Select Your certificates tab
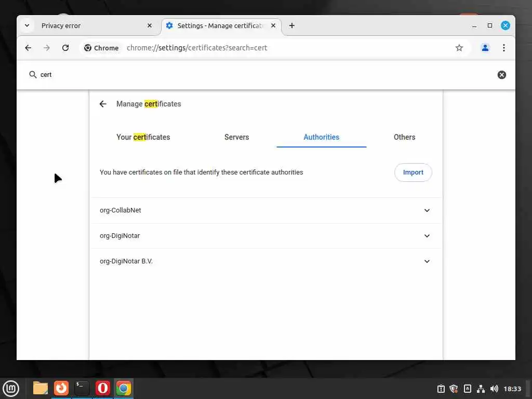This screenshot has height=399, width=532. click(143, 137)
